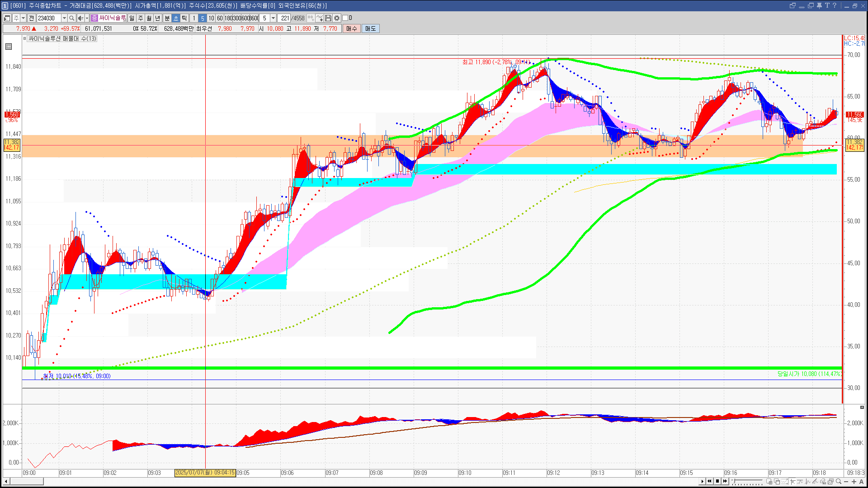Click the zoom magnifier icon at bottom right
Viewport: 868px width, 488px height.
click(839, 482)
